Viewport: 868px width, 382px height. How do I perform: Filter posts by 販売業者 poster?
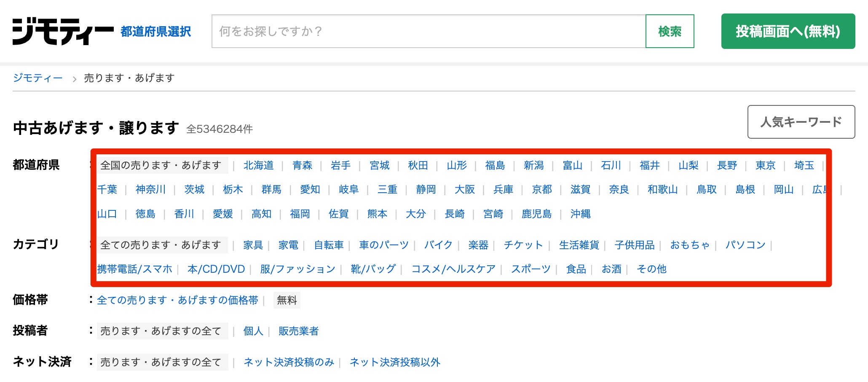(x=299, y=331)
